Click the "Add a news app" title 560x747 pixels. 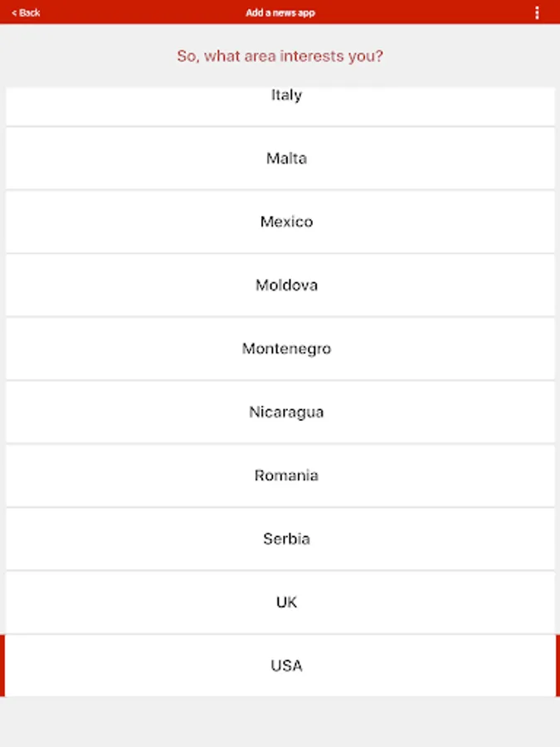(280, 12)
